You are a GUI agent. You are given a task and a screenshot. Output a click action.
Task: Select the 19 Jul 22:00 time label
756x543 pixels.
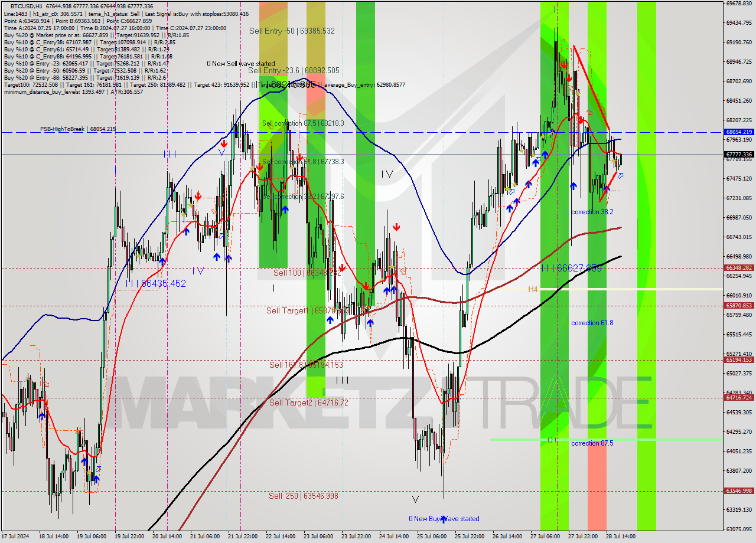(129, 537)
